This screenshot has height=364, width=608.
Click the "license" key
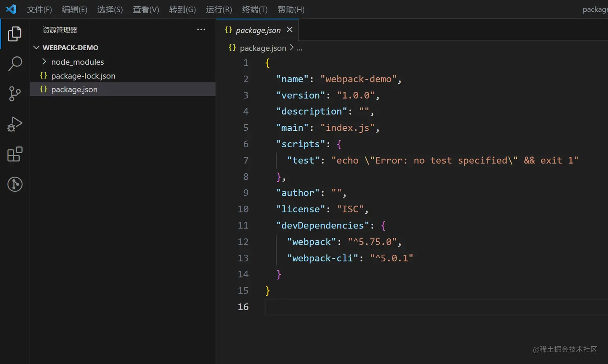300,209
